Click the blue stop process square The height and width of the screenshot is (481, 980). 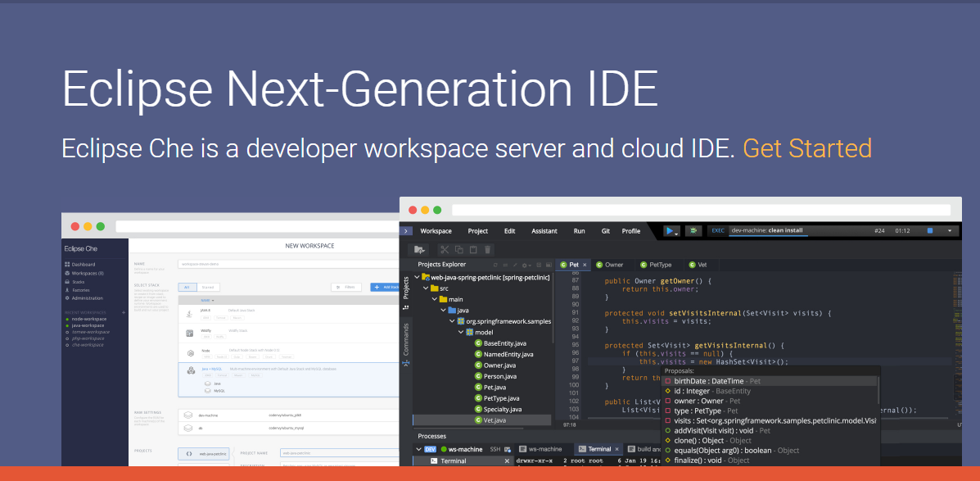coord(929,231)
